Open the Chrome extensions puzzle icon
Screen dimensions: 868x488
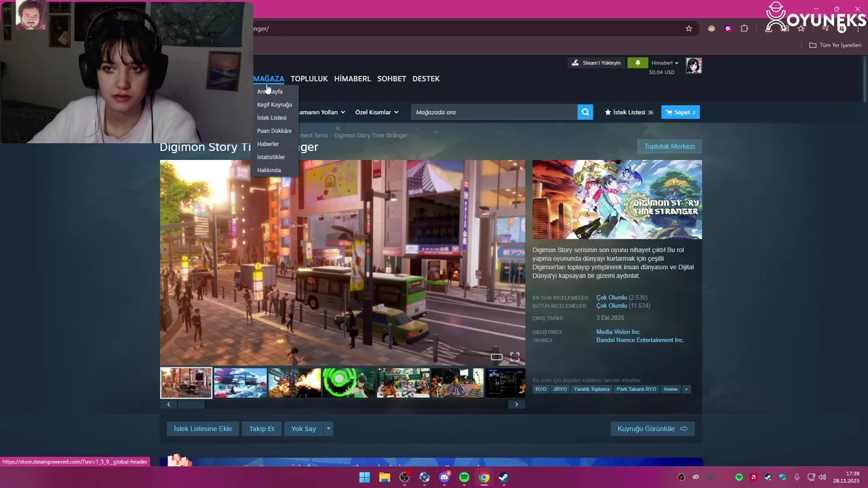[x=744, y=28]
